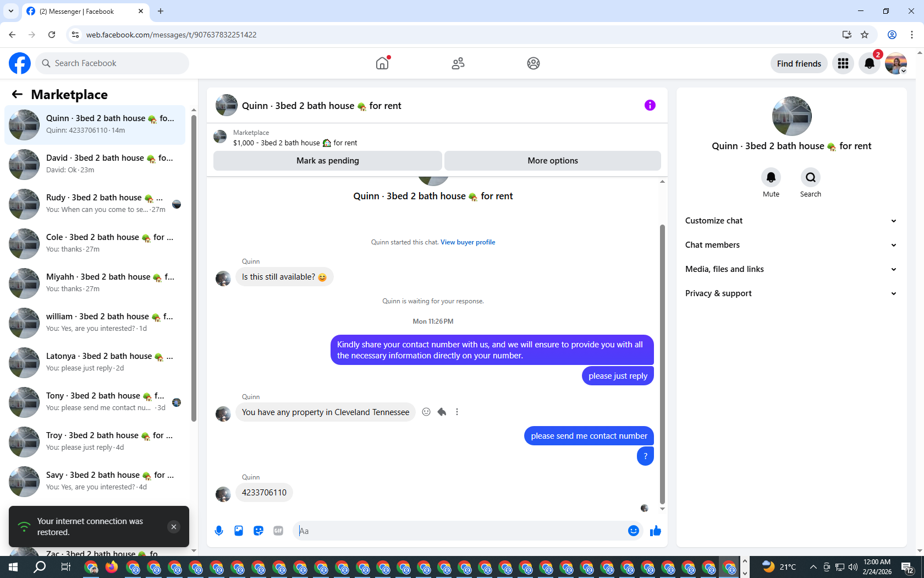Click the message text input field
This screenshot has width=924, height=578.
click(459, 531)
